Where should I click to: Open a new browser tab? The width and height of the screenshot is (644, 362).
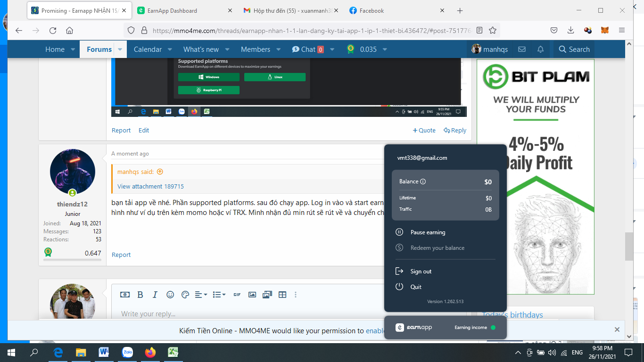[x=460, y=10]
